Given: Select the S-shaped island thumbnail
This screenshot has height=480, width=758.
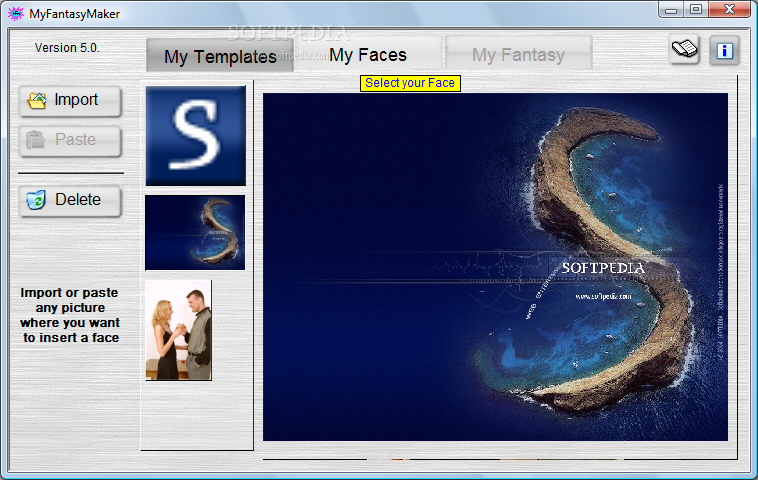Looking at the screenshot, I should [x=195, y=233].
